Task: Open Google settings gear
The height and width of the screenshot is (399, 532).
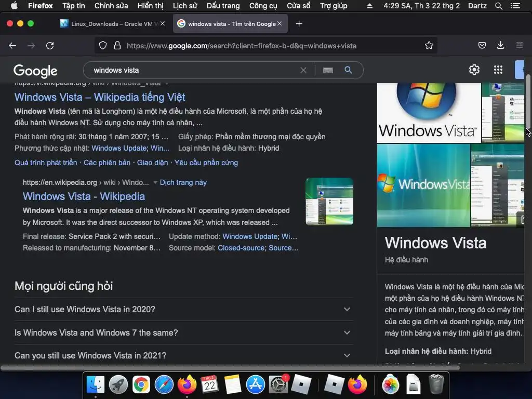Action: (474, 70)
